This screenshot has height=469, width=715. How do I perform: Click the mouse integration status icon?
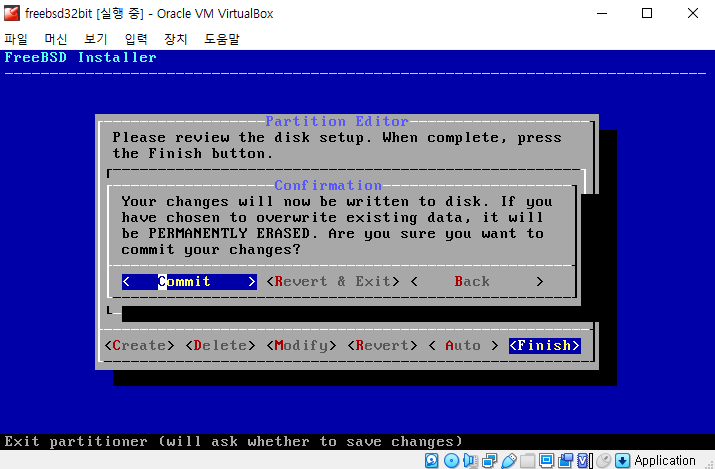pos(604,460)
